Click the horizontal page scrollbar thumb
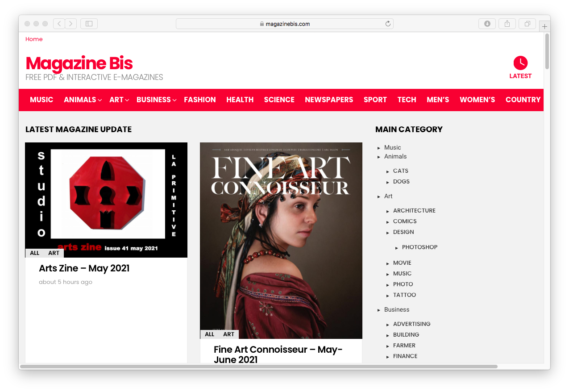Image resolution: width=569 pixels, height=392 pixels. (259, 367)
